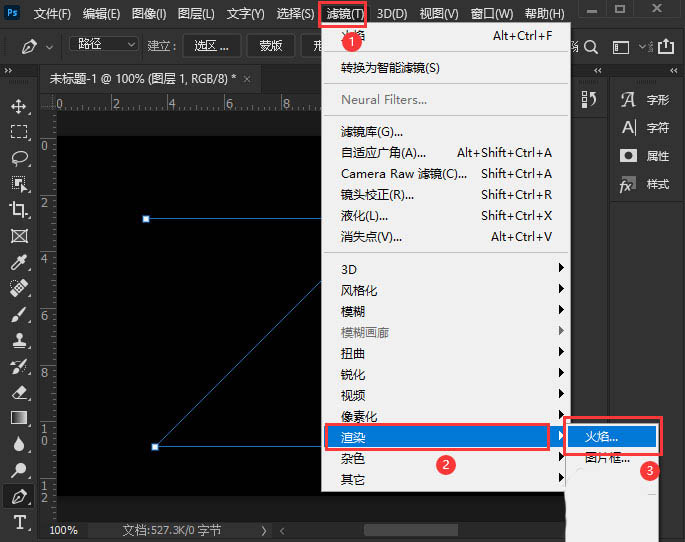Choose 转换为智能滤镜(S)
The image size is (685, 542).
(445, 68)
